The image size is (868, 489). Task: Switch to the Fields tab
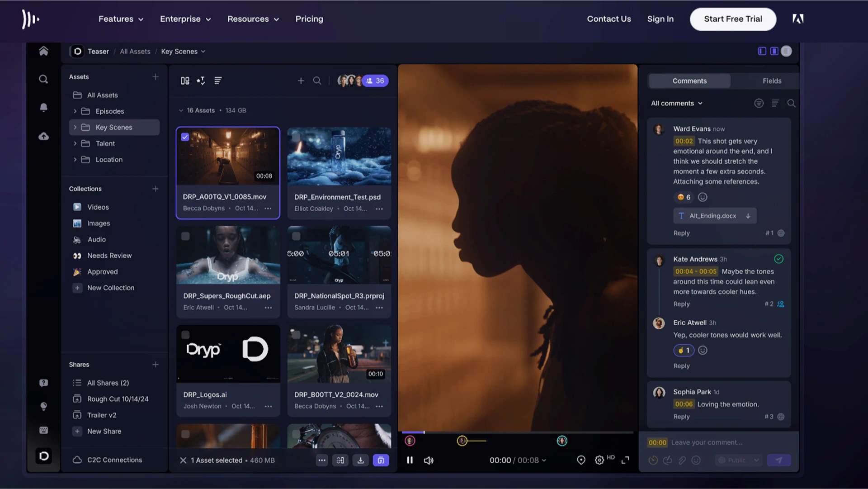(772, 81)
